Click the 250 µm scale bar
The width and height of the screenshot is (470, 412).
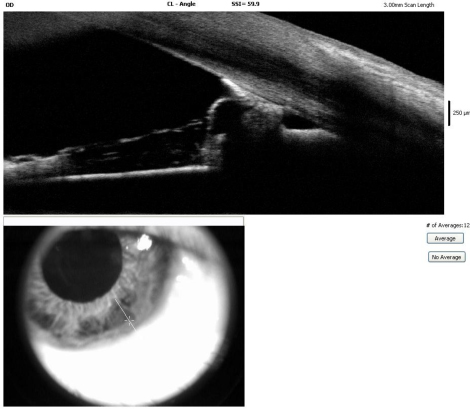coord(449,113)
